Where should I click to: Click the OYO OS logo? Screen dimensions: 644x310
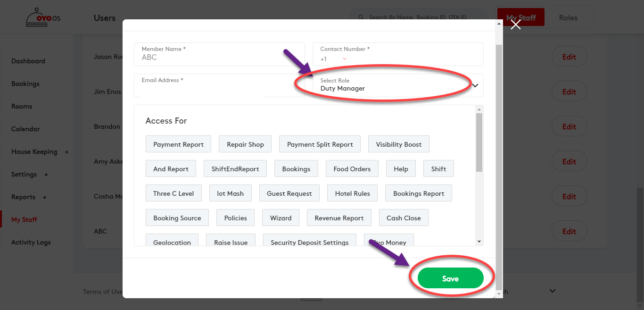click(43, 17)
